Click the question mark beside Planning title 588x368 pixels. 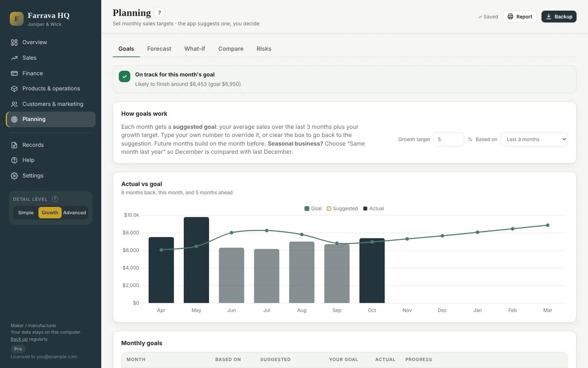point(160,13)
